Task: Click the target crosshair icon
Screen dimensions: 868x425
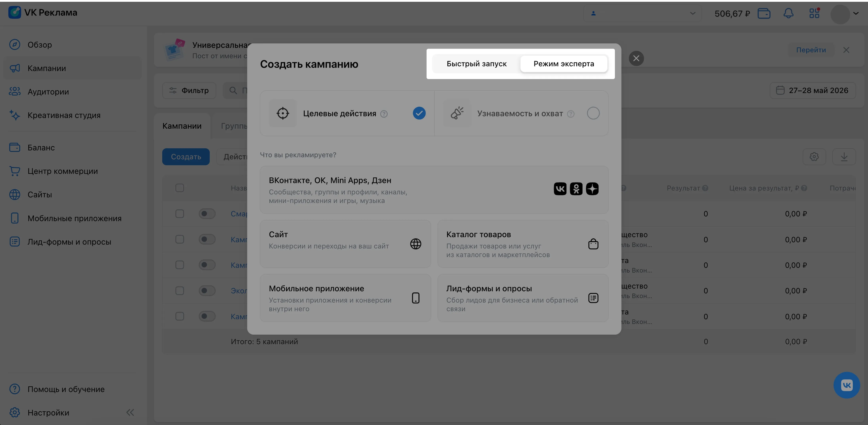Action: (283, 113)
